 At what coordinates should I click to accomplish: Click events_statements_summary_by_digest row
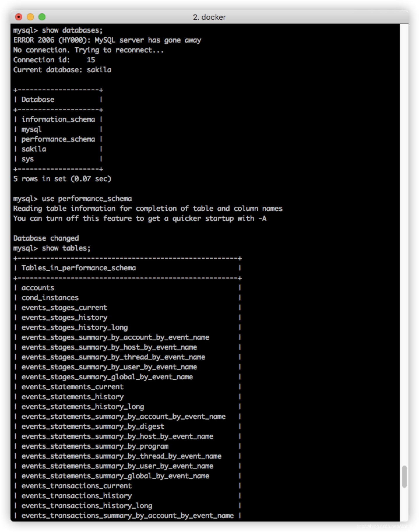click(x=128, y=427)
